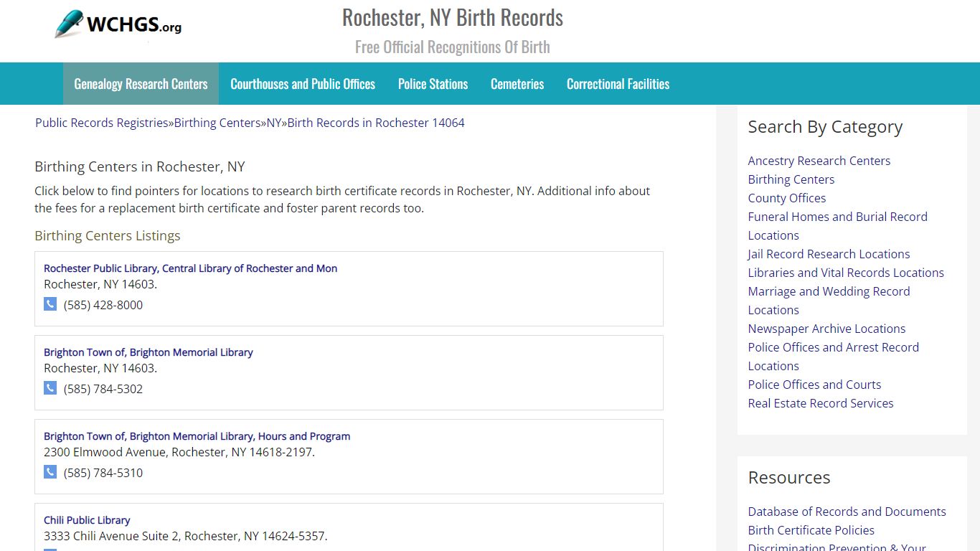Click Free Official Recognitions Of Birth subtitle
The width and height of the screenshot is (980, 551).
[453, 47]
